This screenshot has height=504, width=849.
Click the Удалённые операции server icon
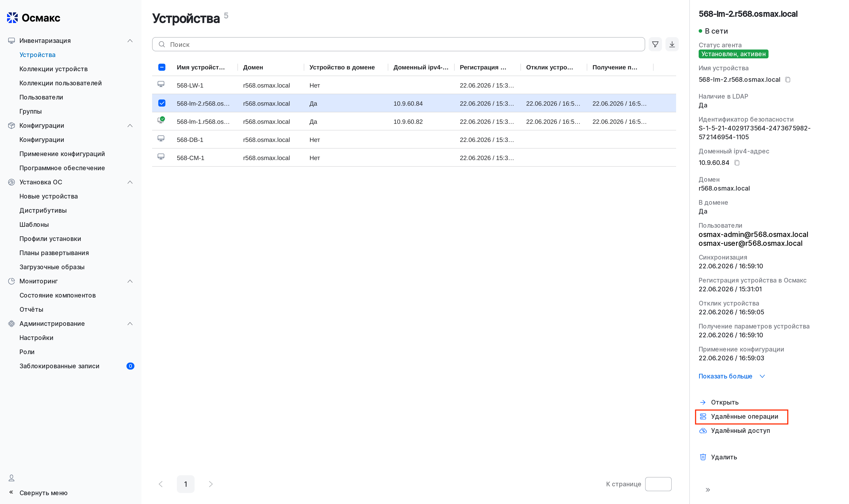pyautogui.click(x=703, y=416)
